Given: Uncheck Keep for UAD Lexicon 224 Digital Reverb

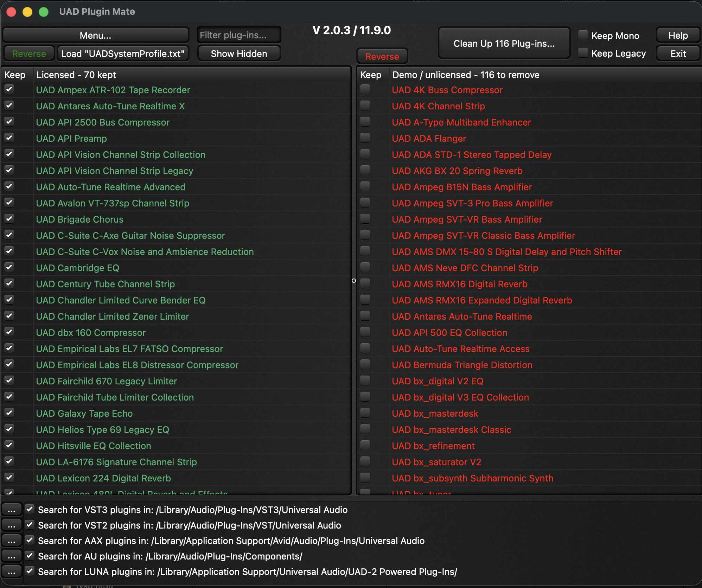Looking at the screenshot, I should point(9,478).
